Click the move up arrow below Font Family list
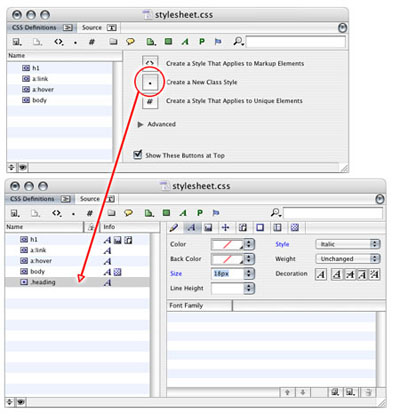The width and height of the screenshot is (400, 420). pos(287,392)
